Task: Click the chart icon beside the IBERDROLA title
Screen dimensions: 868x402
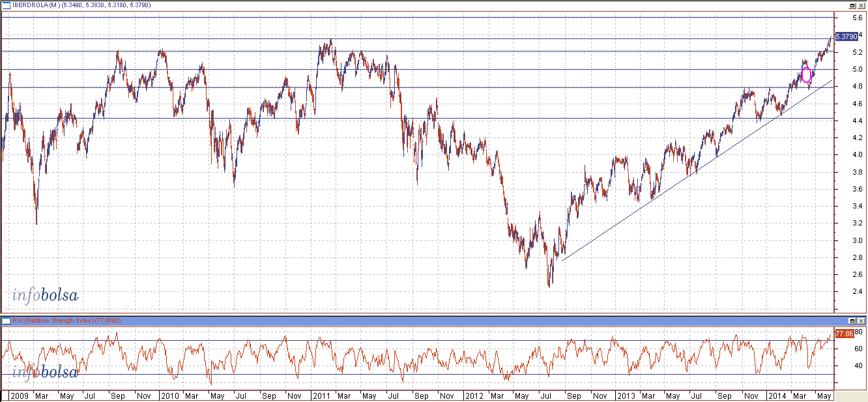Action: point(7,5)
